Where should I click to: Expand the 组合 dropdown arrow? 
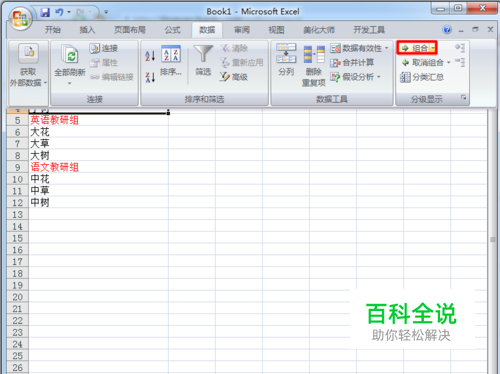click(x=432, y=48)
